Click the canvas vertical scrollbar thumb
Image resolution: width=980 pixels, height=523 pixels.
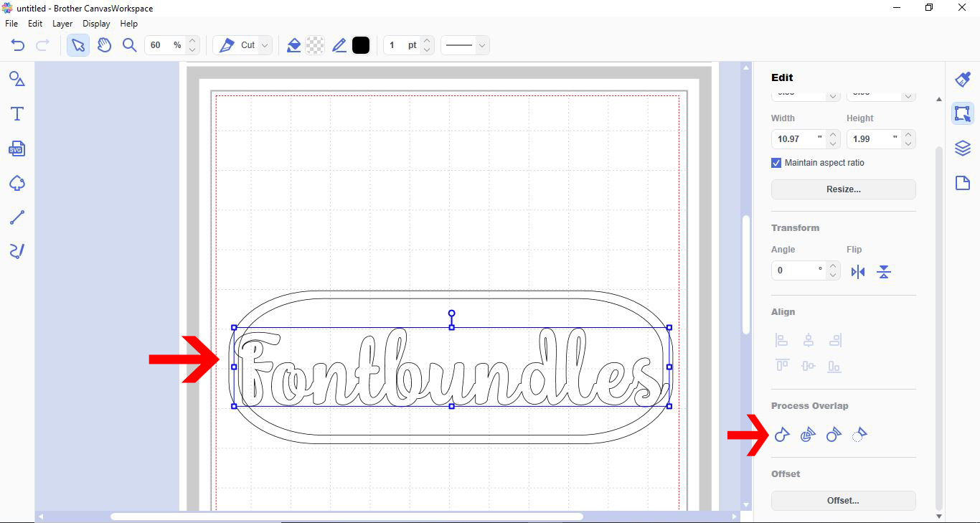745,274
